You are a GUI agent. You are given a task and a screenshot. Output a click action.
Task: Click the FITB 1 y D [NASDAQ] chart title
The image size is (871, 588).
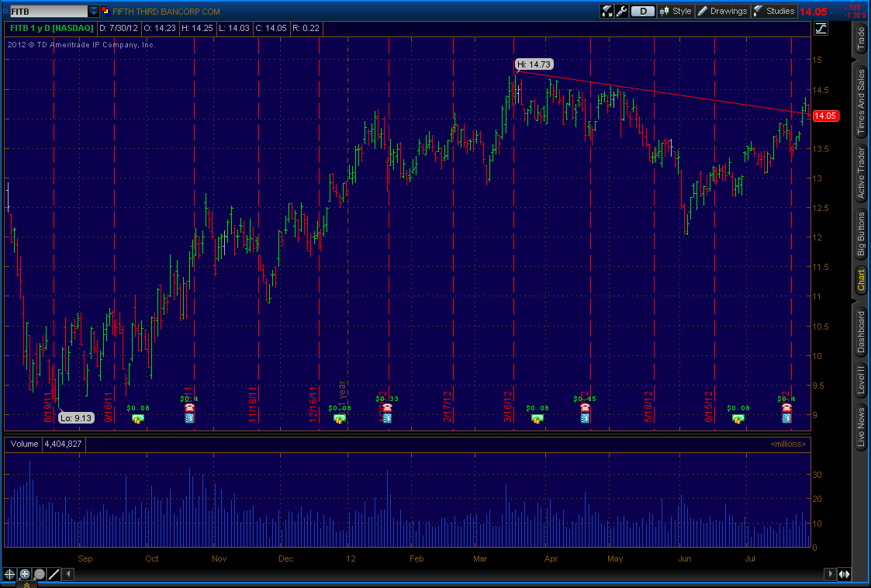[52, 28]
